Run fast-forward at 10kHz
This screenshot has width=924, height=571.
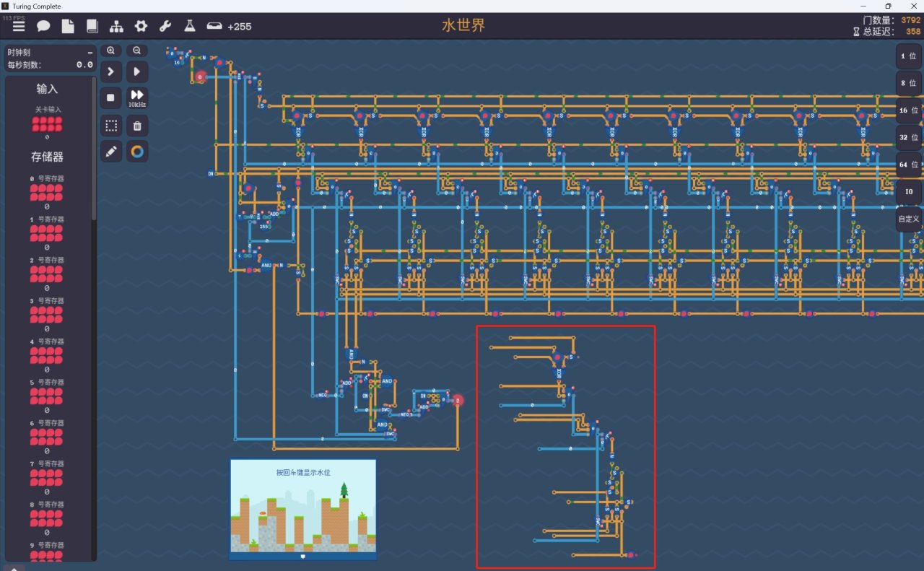coord(137,98)
